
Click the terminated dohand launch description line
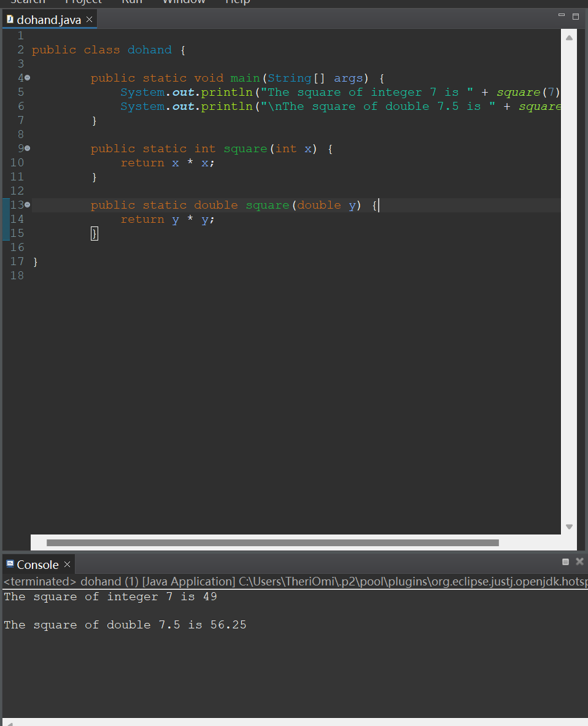point(295,582)
